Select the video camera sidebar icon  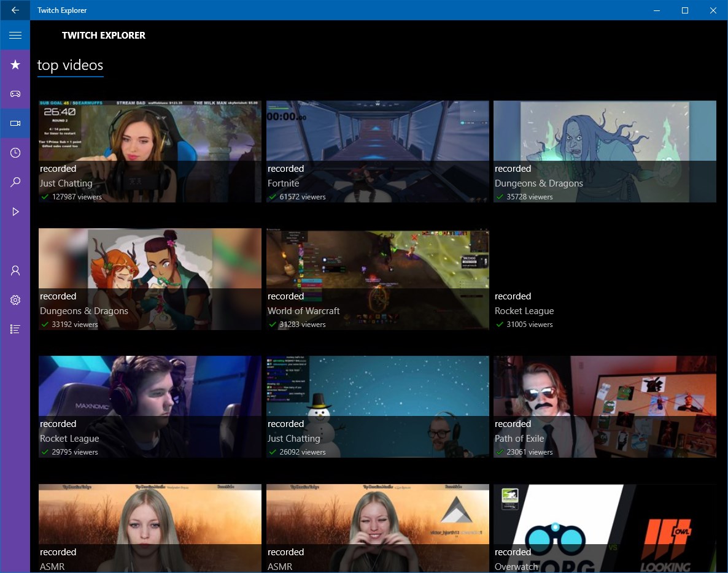coord(15,123)
